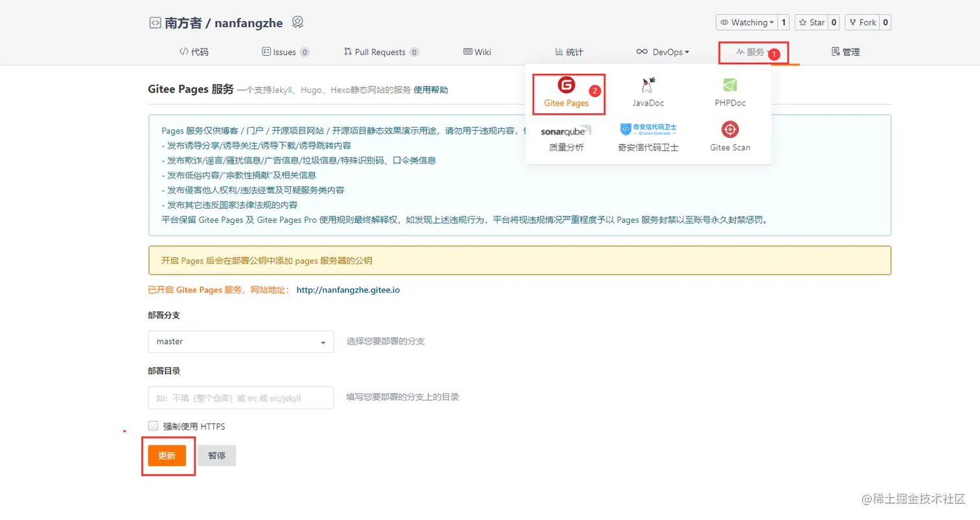The width and height of the screenshot is (980, 520).
Task: Click the 选择您要部署的分支 hint text
Action: point(386,341)
